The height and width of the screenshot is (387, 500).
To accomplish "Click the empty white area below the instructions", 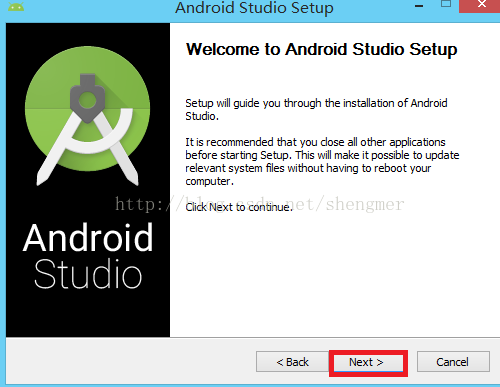I will pyautogui.click(x=333, y=277).
